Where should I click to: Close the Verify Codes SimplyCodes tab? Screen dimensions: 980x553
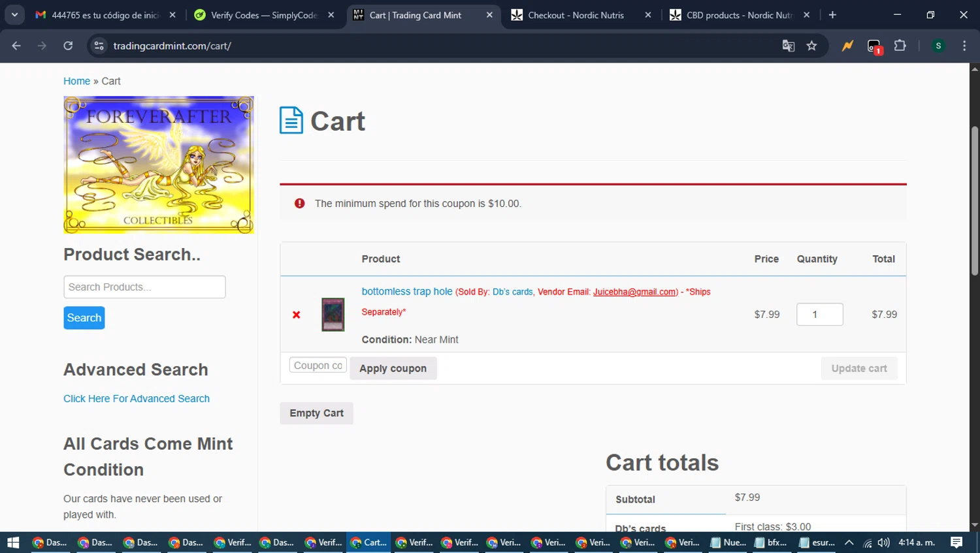point(331,15)
